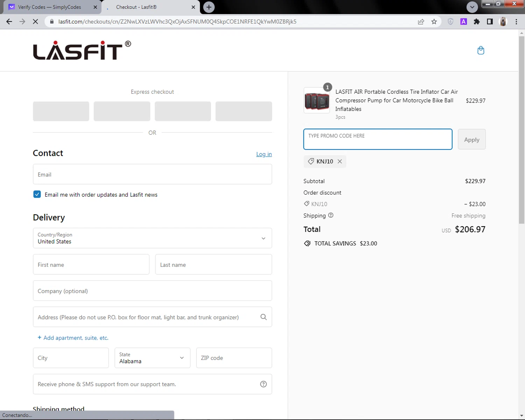Screen dimensions: 525x420
Task: Click the address search magnifier icon
Action: pos(264,317)
